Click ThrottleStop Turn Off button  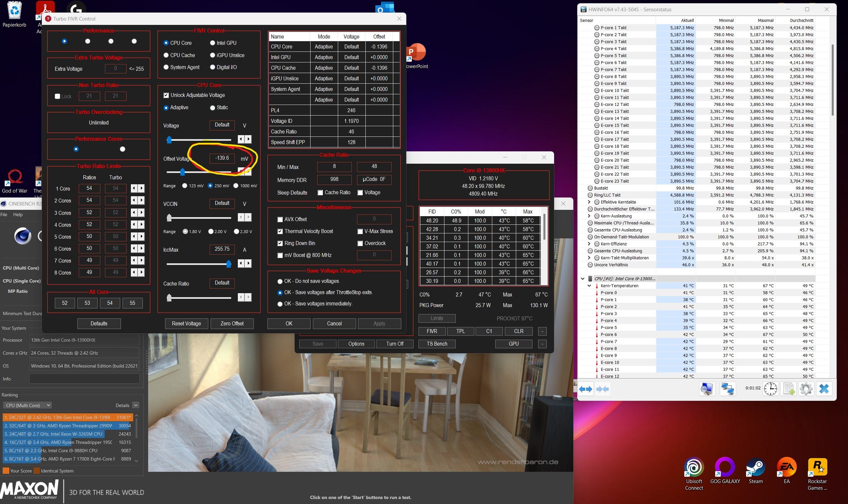click(x=395, y=344)
